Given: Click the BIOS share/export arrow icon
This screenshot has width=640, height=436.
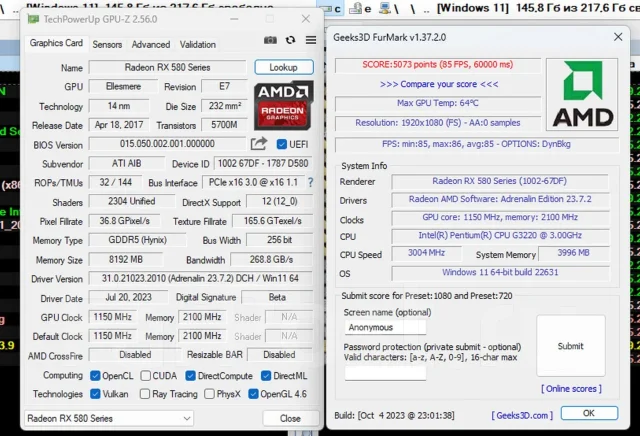Looking at the screenshot, I should pos(258,144).
